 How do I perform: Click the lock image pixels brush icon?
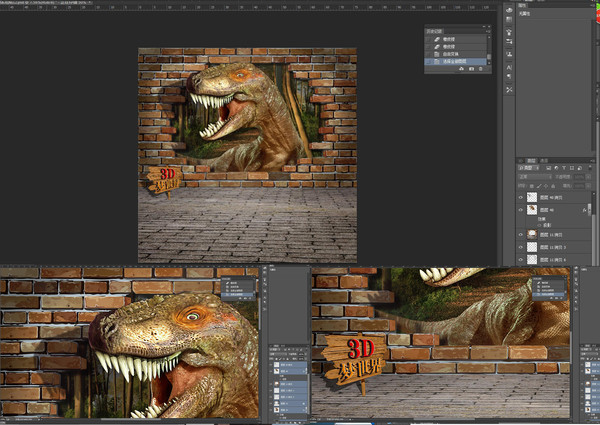(539, 186)
